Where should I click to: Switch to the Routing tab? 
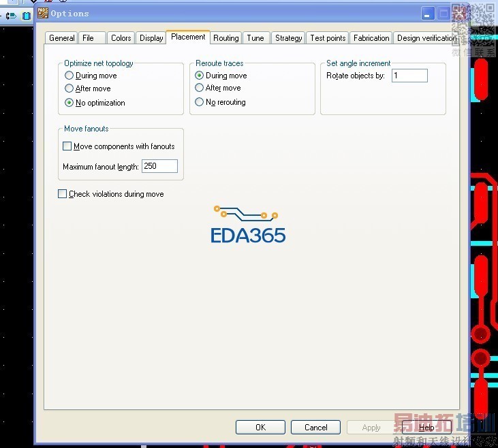225,38
